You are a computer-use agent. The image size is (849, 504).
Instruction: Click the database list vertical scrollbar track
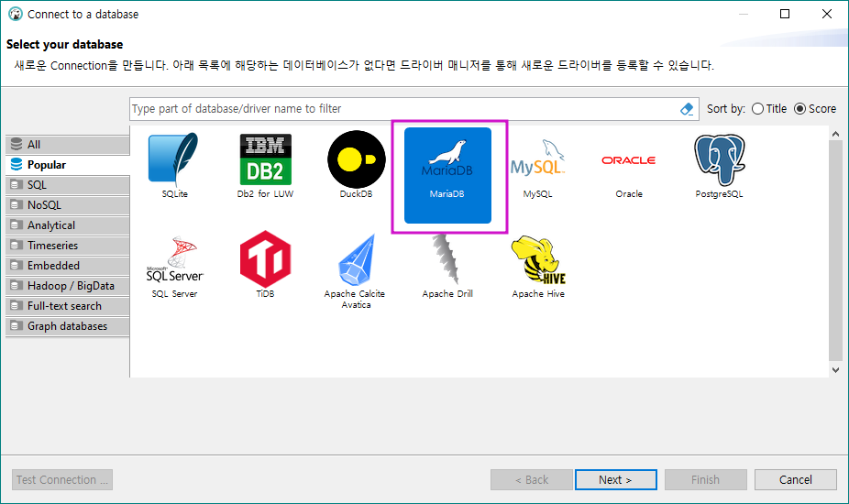[x=835, y=251]
